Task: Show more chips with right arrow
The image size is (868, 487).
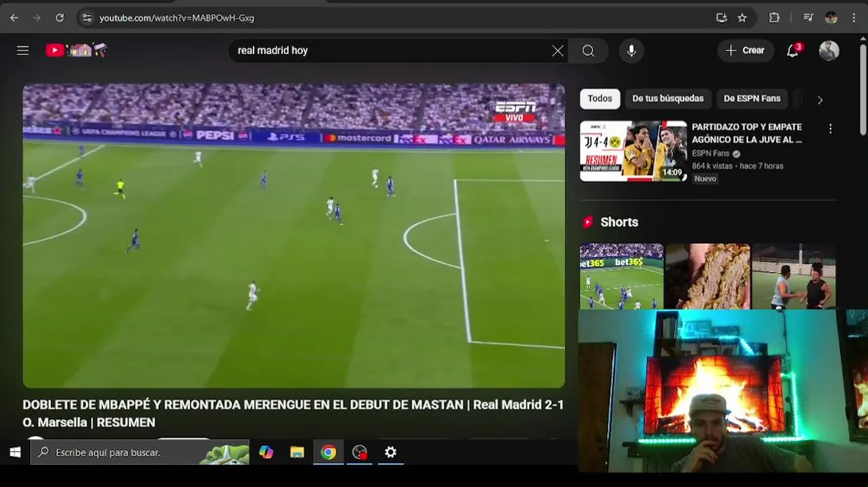Action: pos(820,100)
